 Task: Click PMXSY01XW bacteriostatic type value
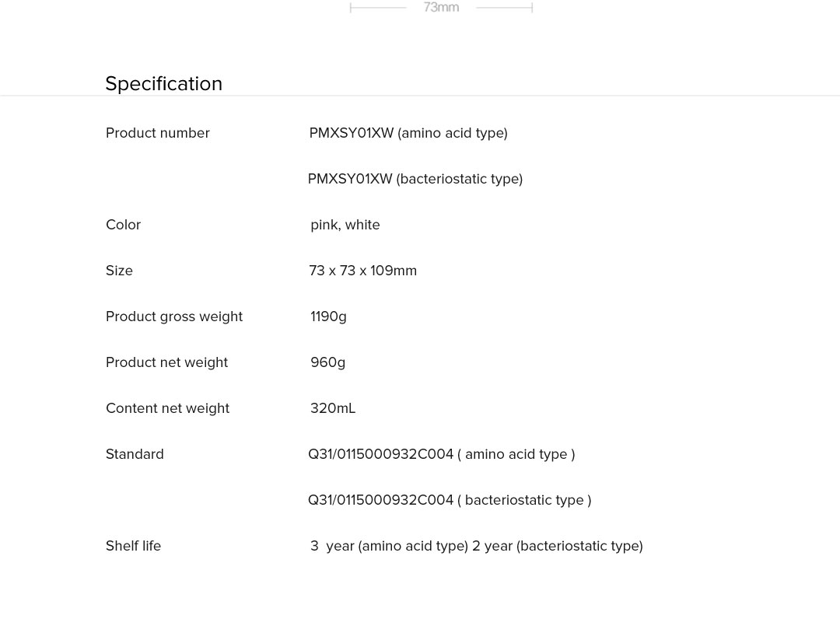415,179
